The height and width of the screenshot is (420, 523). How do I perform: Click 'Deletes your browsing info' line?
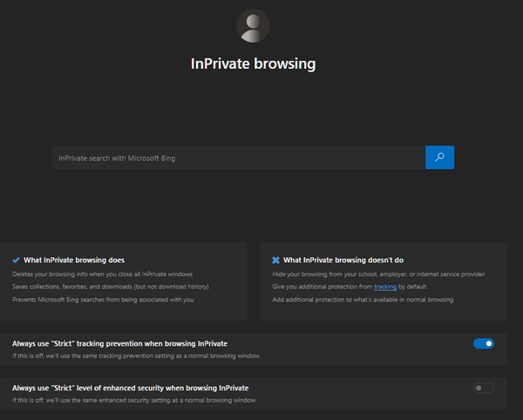(x=102, y=274)
